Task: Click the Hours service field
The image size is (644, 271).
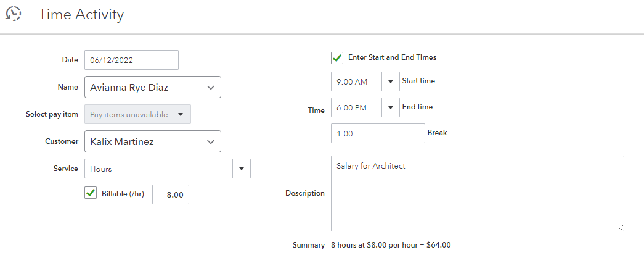Action: [x=158, y=169]
